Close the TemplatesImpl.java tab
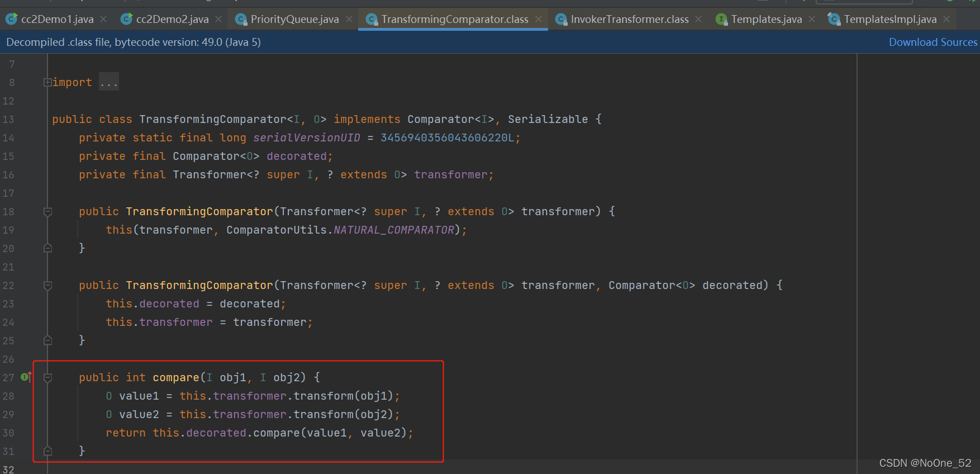Image resolution: width=980 pixels, height=474 pixels. (x=946, y=19)
